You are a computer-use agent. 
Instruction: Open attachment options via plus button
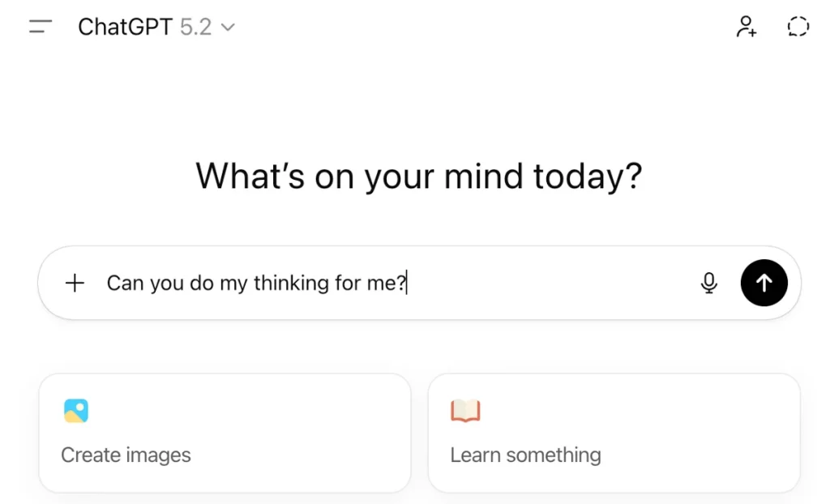pos(74,283)
